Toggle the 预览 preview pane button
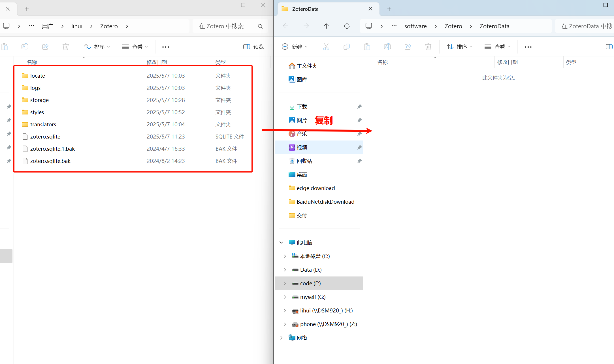The image size is (614, 364). 253,47
